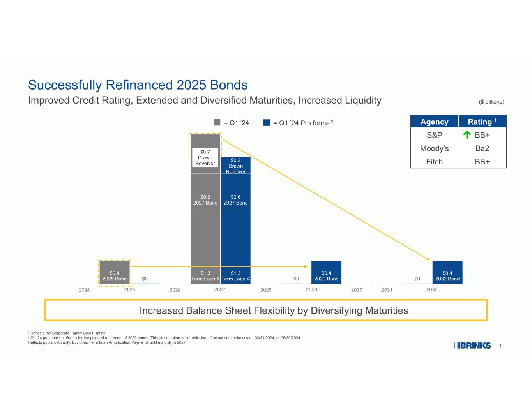Click the Brinks logo at bottom right
This screenshot has height=411, width=532.
(x=472, y=346)
